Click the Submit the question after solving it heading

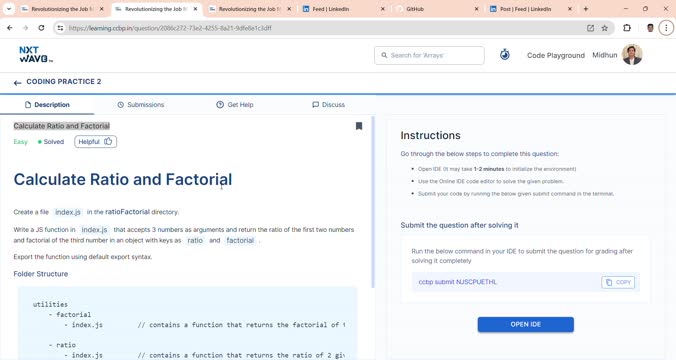(x=459, y=225)
